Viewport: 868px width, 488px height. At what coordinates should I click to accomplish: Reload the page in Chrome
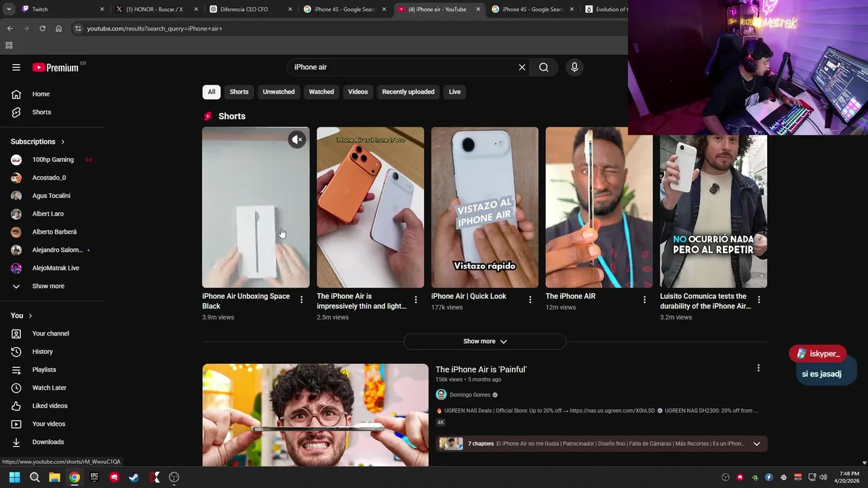42,28
